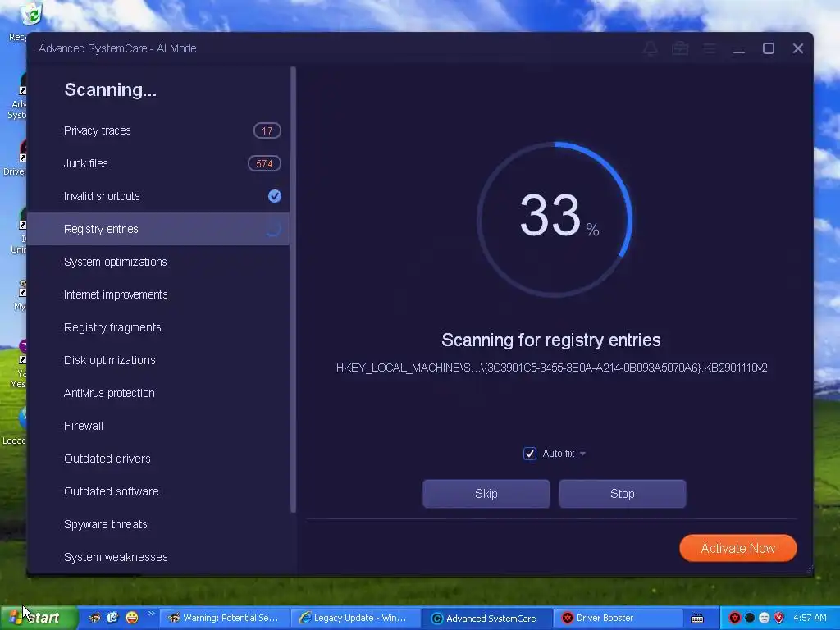Click Antivirus protection item
The width and height of the screenshot is (840, 630).
[x=158, y=393]
